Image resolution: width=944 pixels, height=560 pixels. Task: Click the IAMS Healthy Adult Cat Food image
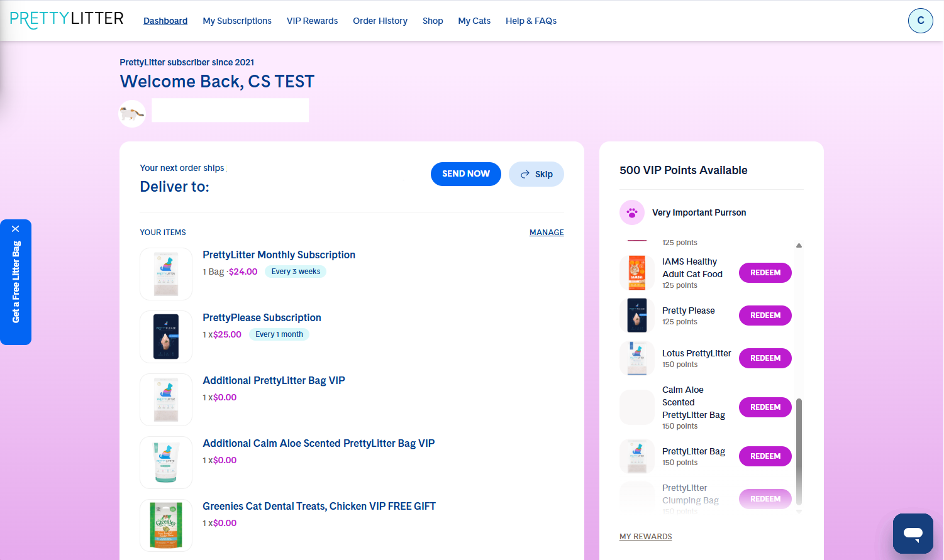click(x=637, y=273)
